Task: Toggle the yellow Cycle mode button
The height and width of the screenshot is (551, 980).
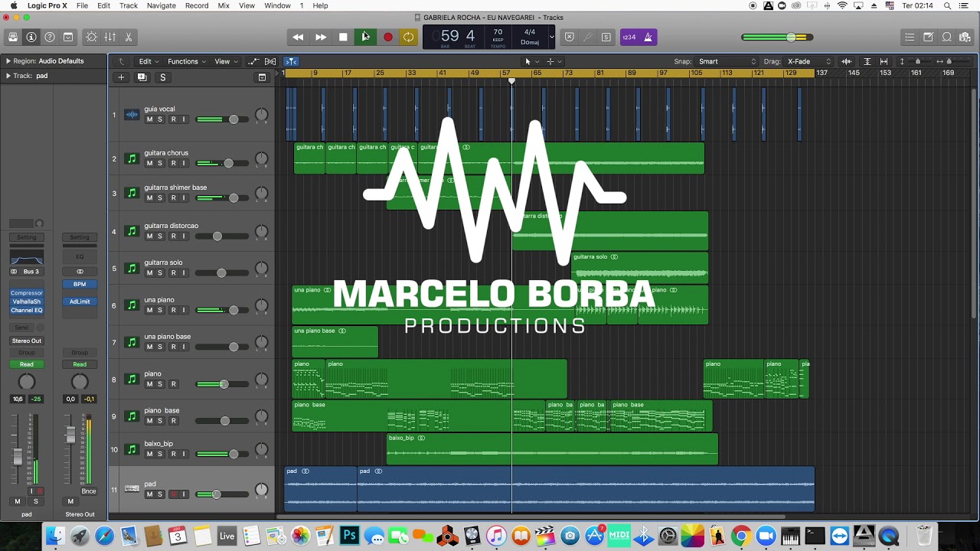Action: 409,37
